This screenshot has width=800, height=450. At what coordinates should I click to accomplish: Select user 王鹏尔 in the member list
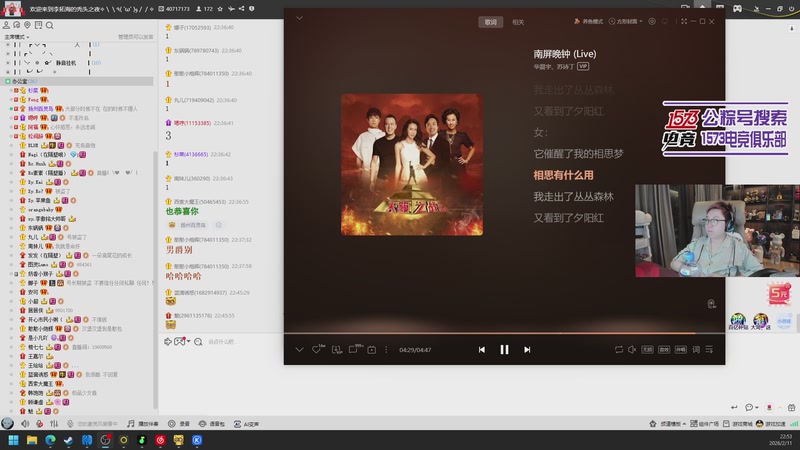[x=37, y=356]
